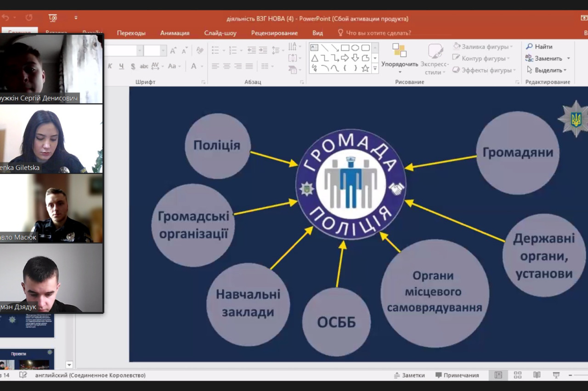588x391 pixels.
Task: Switch to slide sorter view
Action: [517, 375]
